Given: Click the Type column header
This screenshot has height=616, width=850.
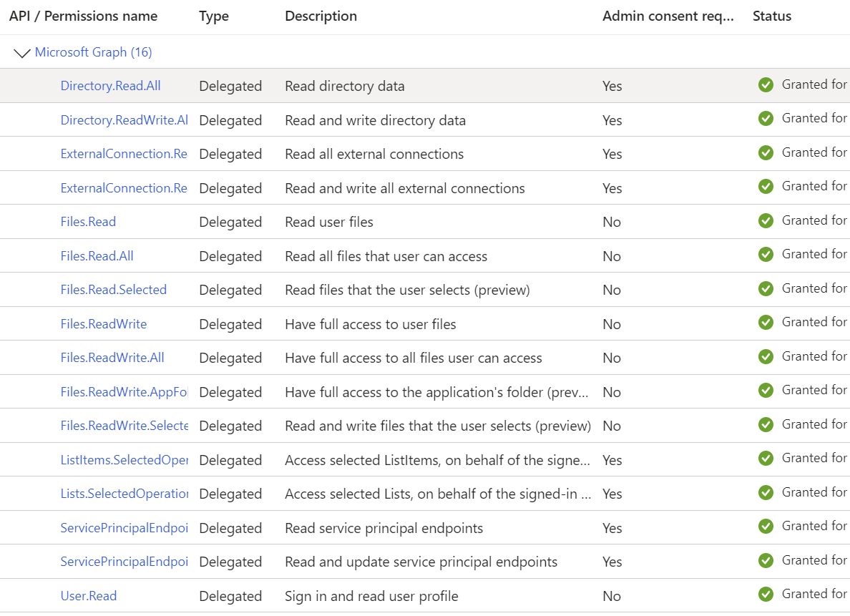Looking at the screenshot, I should pos(214,16).
